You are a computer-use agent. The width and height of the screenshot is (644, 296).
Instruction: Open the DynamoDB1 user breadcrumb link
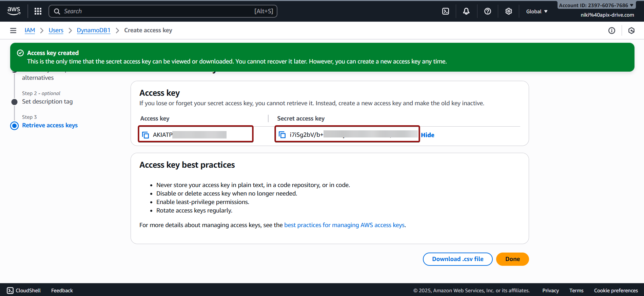pyautogui.click(x=94, y=30)
